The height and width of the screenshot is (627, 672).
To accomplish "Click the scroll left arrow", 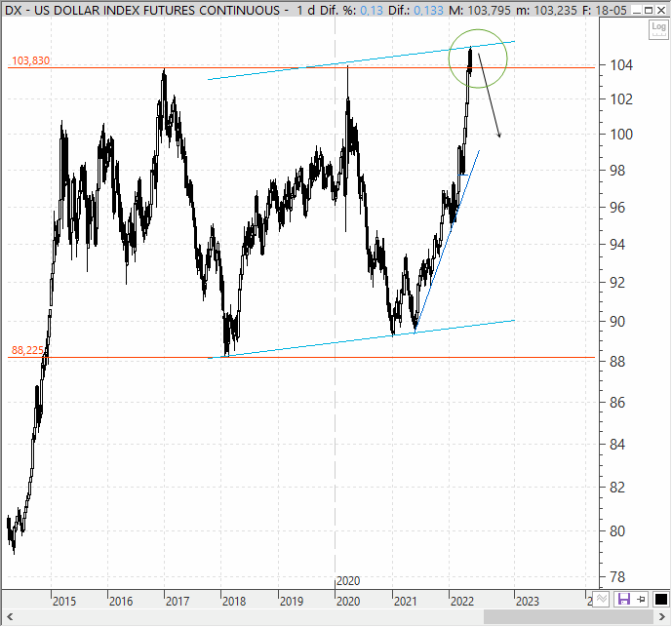I will (10, 617).
